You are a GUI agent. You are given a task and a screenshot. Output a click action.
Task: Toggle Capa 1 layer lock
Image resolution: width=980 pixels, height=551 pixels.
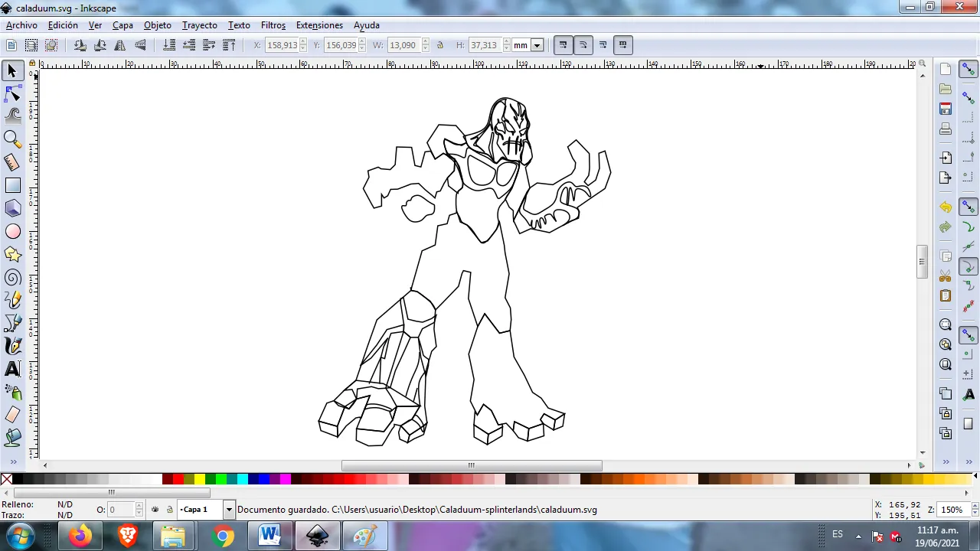coord(169,510)
